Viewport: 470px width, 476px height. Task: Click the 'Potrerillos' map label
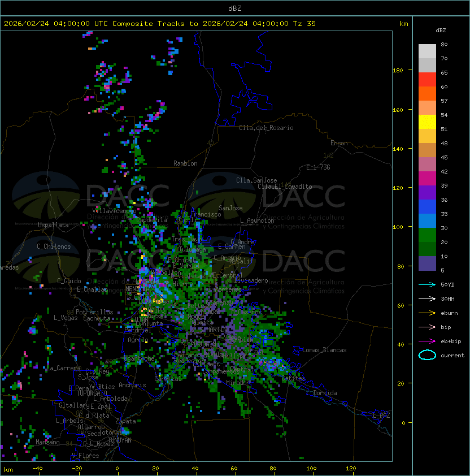click(94, 312)
